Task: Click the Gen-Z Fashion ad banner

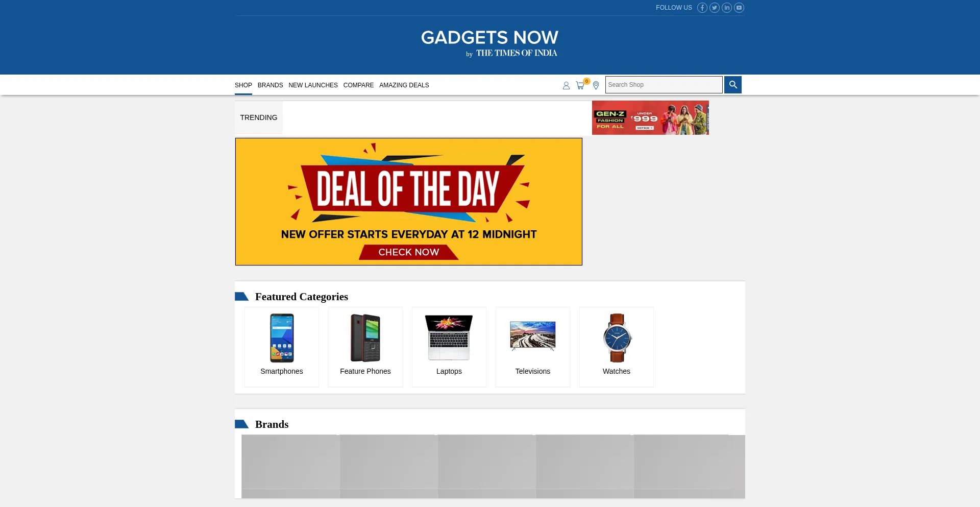Action: point(650,118)
